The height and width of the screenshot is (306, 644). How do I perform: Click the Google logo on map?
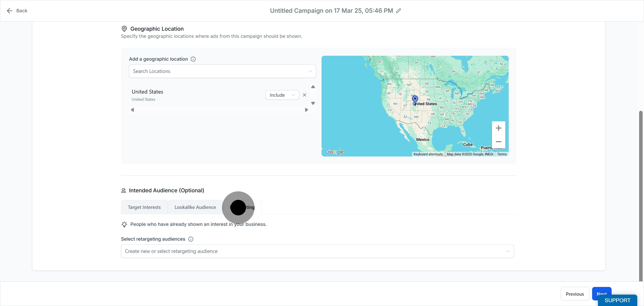point(334,152)
